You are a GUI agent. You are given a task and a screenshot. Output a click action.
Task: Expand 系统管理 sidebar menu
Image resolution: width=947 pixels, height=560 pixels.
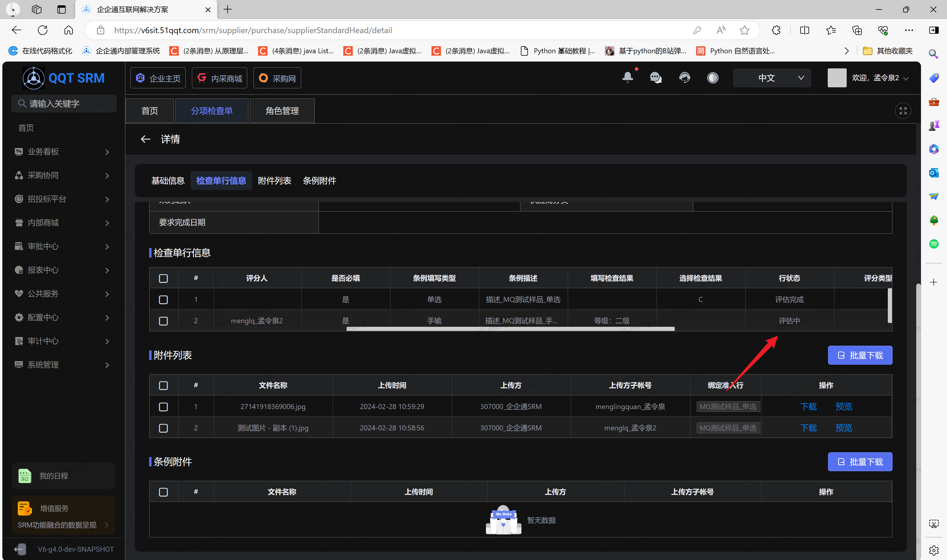click(x=63, y=365)
